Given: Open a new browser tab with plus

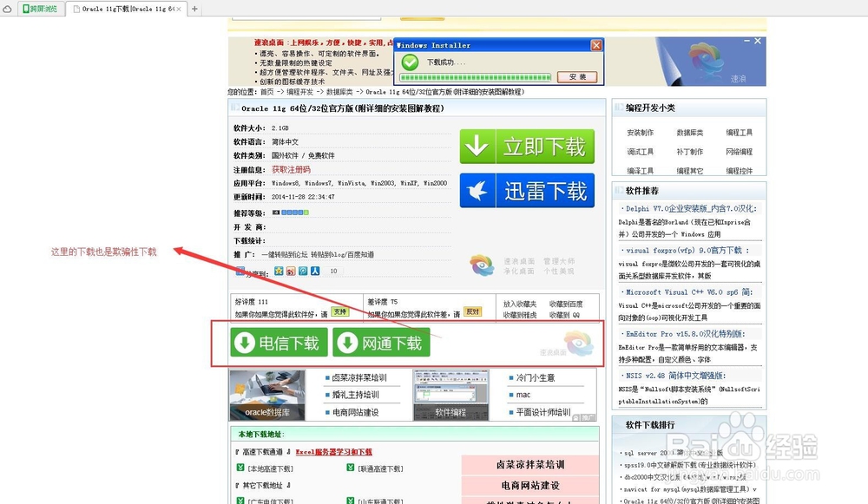Looking at the screenshot, I should click(x=194, y=9).
